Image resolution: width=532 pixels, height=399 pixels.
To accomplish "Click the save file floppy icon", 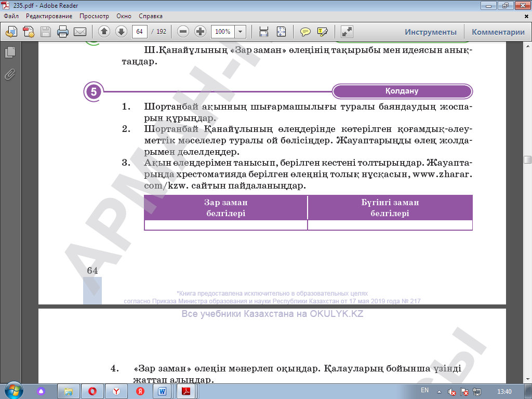I will click(46, 32).
